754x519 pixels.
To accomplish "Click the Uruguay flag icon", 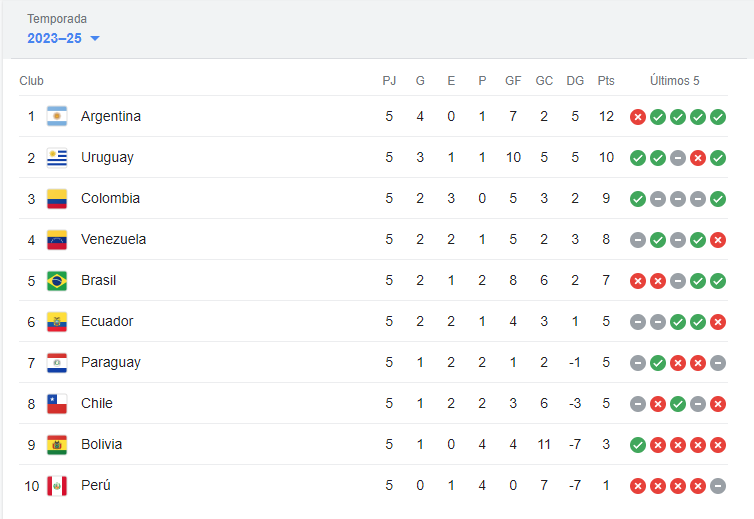I will pos(57,157).
